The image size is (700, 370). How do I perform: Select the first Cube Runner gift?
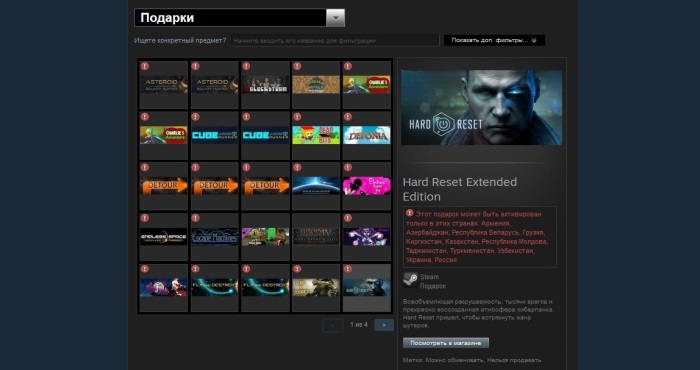(x=215, y=135)
